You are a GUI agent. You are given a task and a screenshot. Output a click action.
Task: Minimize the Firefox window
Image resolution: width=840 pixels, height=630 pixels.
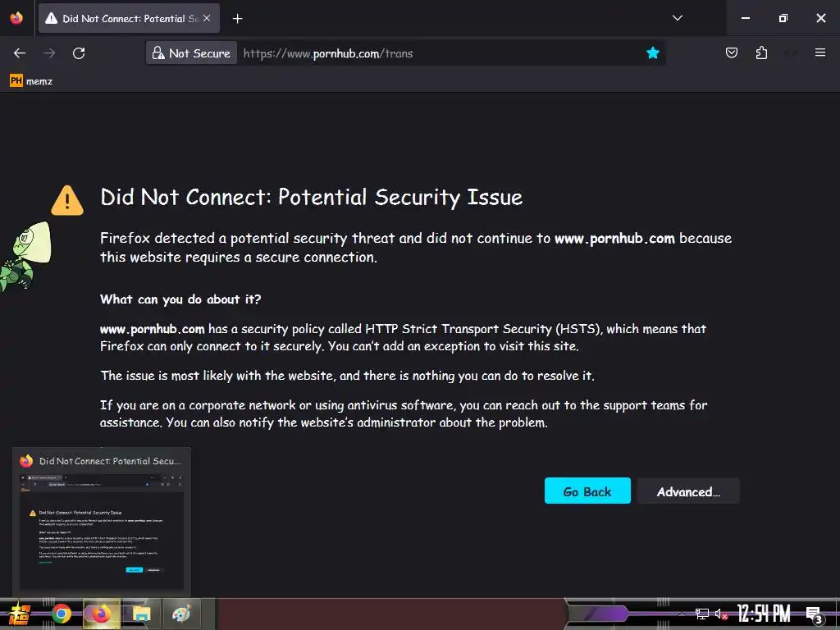(745, 18)
